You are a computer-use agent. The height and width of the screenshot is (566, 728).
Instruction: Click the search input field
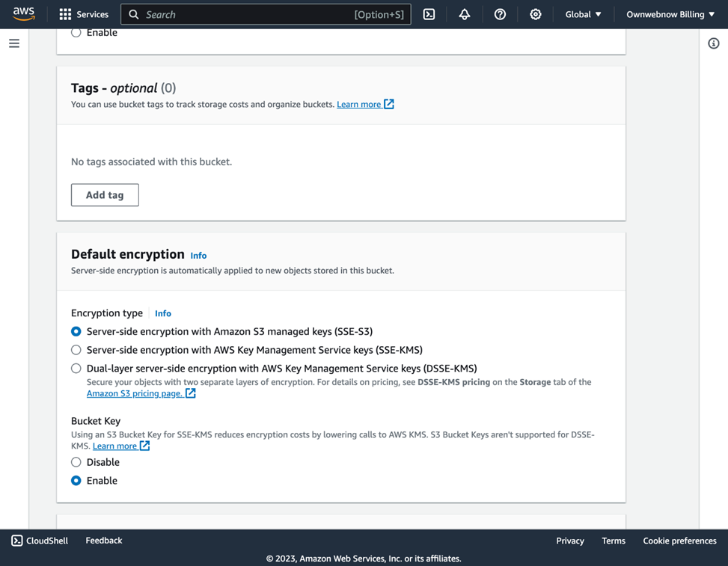[x=247, y=14]
